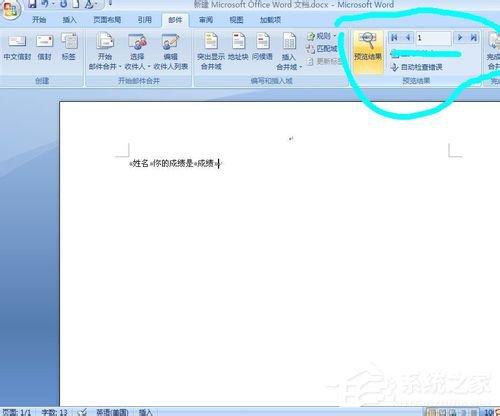Click 自动检查错误 button
500x416 pixels.
click(x=417, y=67)
